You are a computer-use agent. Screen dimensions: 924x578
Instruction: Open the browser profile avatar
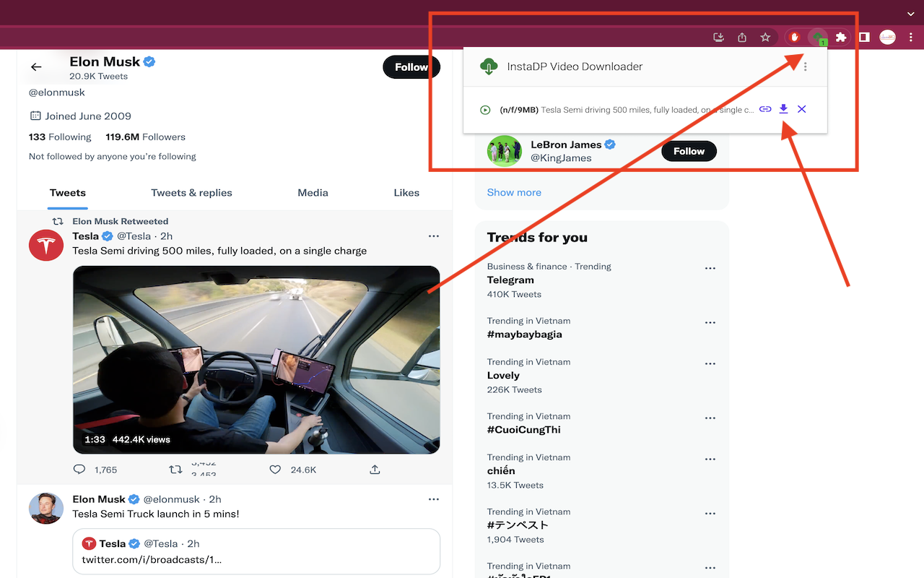click(887, 38)
